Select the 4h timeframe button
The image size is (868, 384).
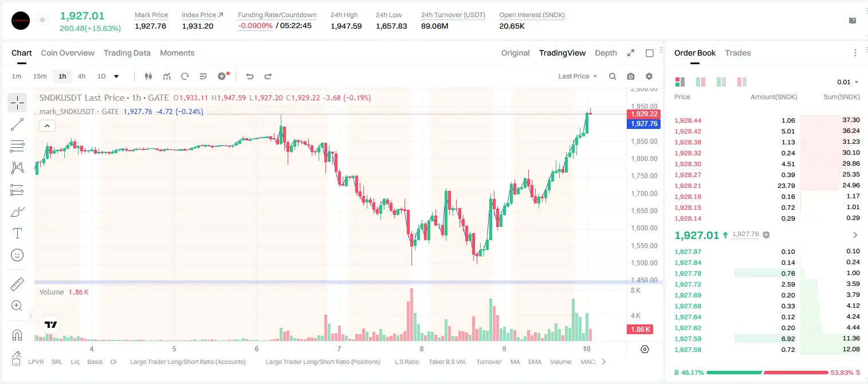coord(82,76)
